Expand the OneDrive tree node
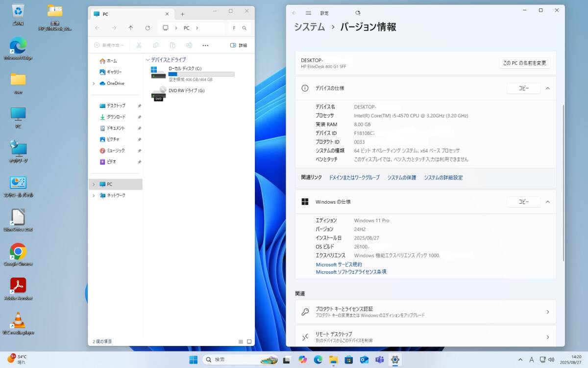This screenshot has width=588, height=368. pos(94,83)
